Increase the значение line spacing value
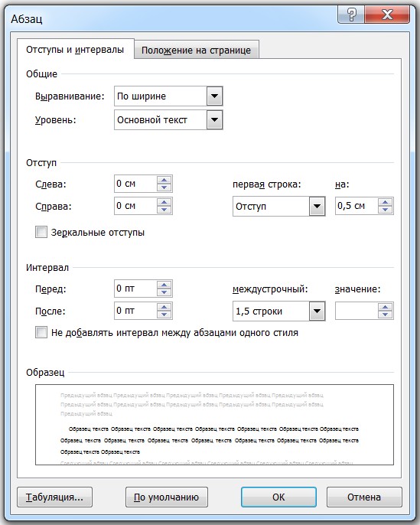Image resolution: width=420 pixels, height=525 pixels. (386, 307)
